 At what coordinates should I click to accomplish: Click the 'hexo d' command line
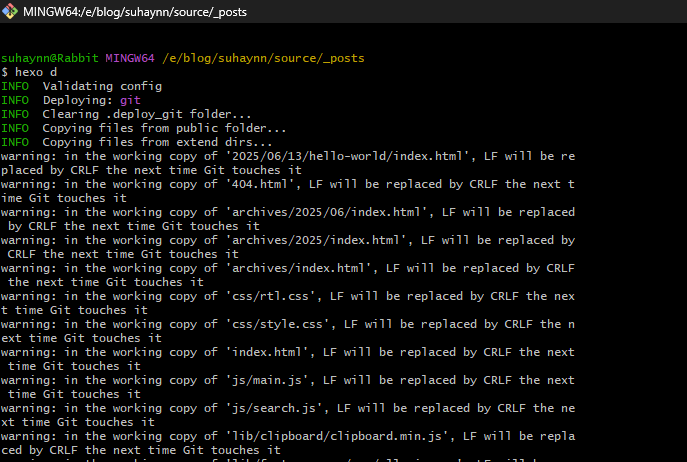(34, 72)
